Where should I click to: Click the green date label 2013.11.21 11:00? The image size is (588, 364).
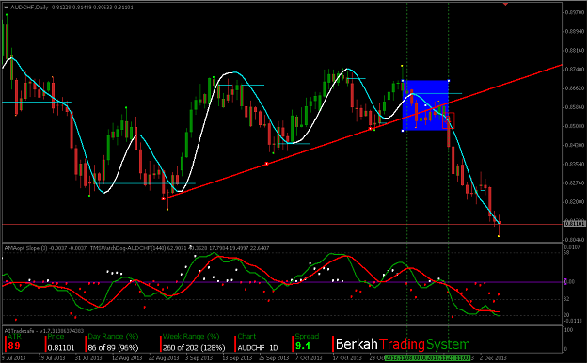(x=449, y=358)
